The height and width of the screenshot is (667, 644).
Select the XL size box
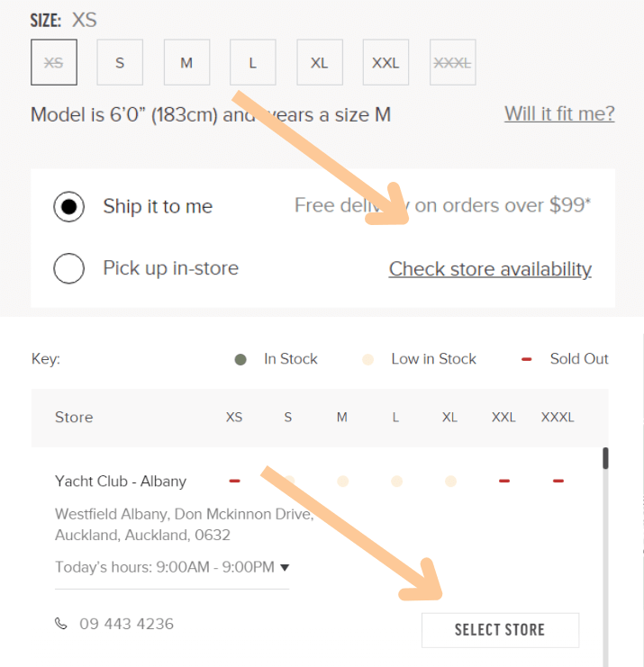click(320, 62)
